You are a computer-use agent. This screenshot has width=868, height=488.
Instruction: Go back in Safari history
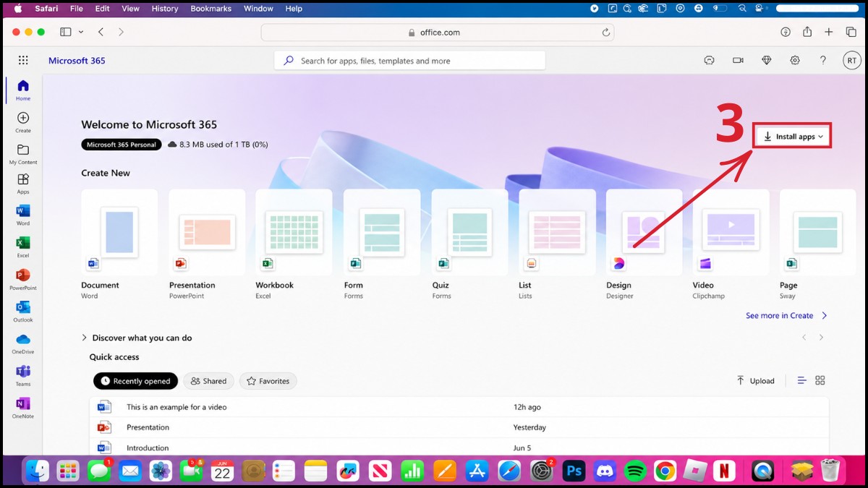coord(101,32)
